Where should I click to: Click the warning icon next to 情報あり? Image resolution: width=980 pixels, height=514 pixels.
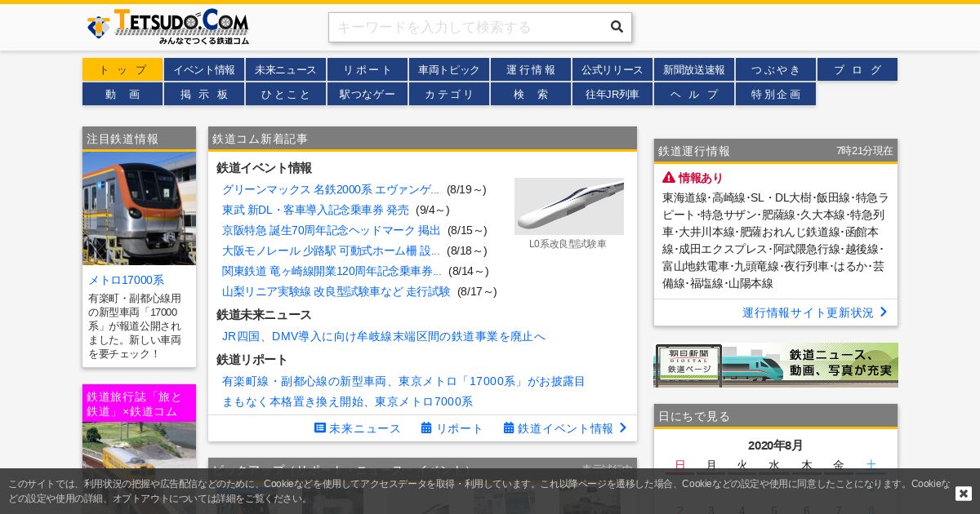click(669, 178)
